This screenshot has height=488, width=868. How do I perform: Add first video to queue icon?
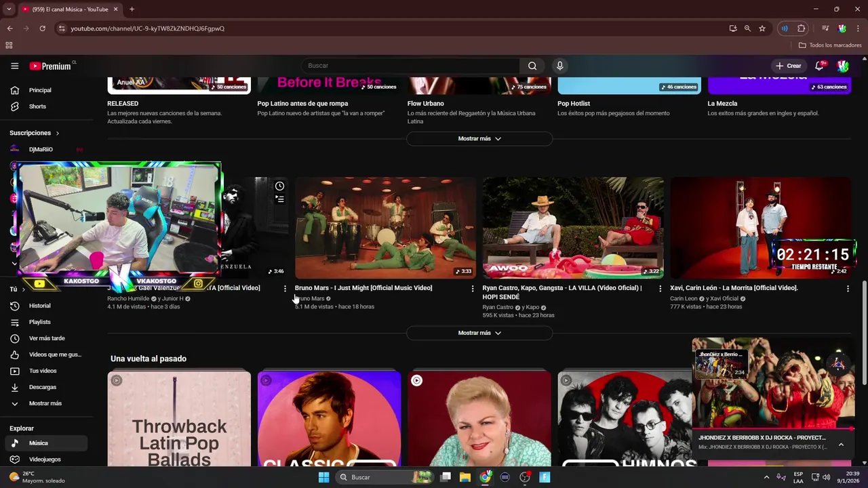[279, 199]
